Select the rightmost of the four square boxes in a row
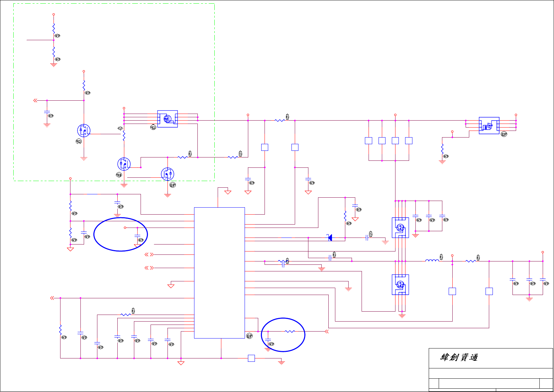 tap(409, 141)
